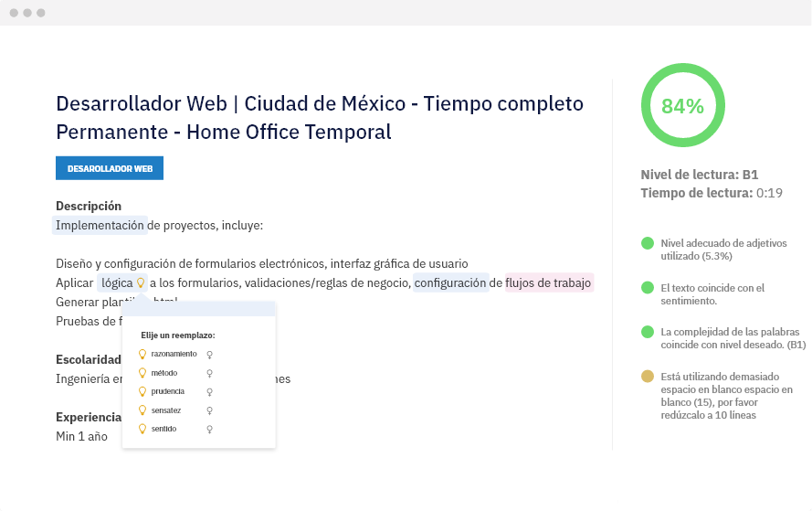This screenshot has height=511, width=812.
Task: Click green dot for word complexity indicator
Action: (x=648, y=332)
